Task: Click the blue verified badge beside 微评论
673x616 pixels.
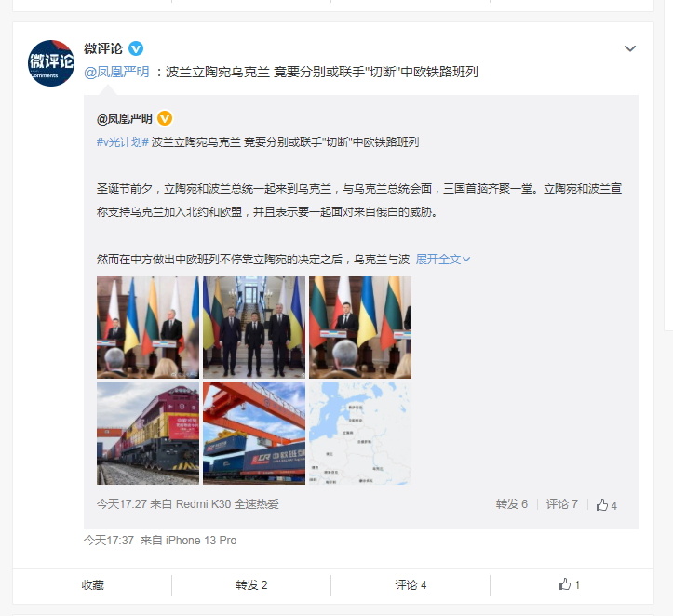Action: pos(136,48)
